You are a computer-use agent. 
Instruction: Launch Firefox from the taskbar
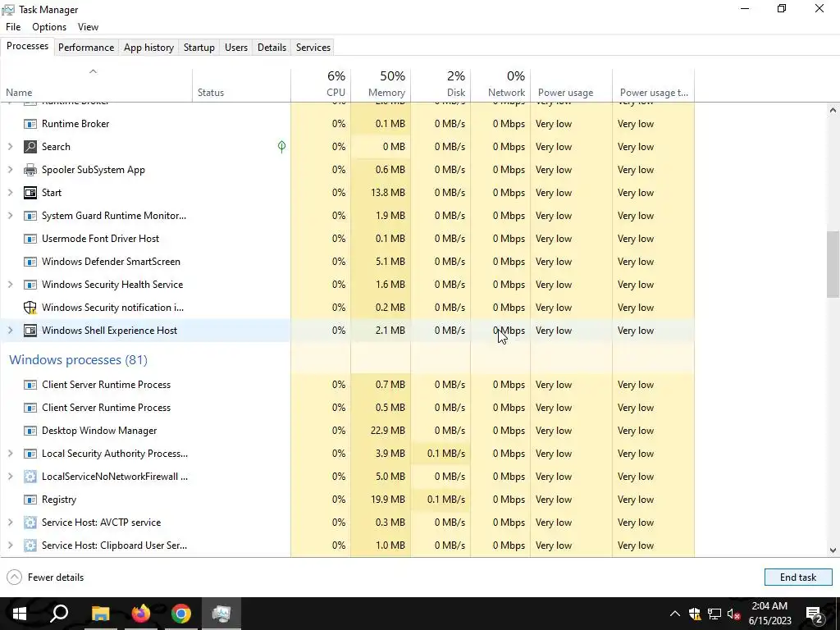point(141,614)
